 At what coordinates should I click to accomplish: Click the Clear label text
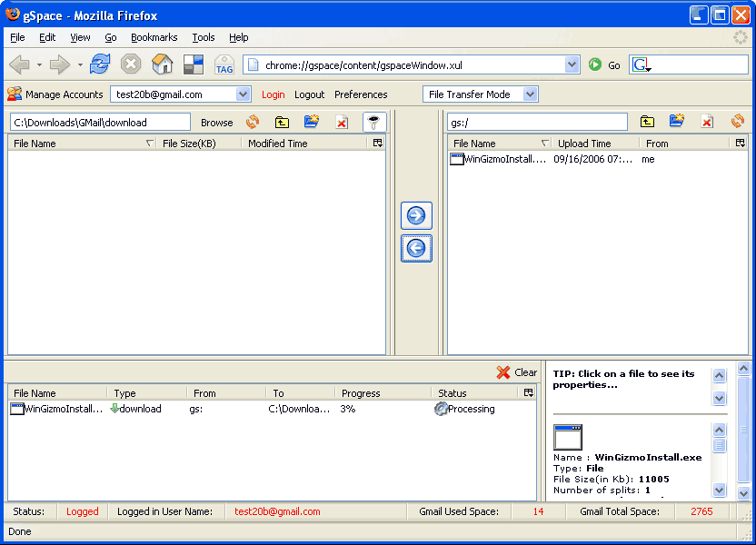(525, 372)
